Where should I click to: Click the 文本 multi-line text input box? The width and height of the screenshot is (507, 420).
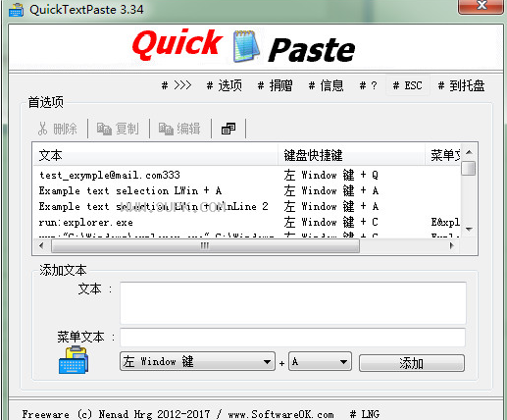[293, 303]
